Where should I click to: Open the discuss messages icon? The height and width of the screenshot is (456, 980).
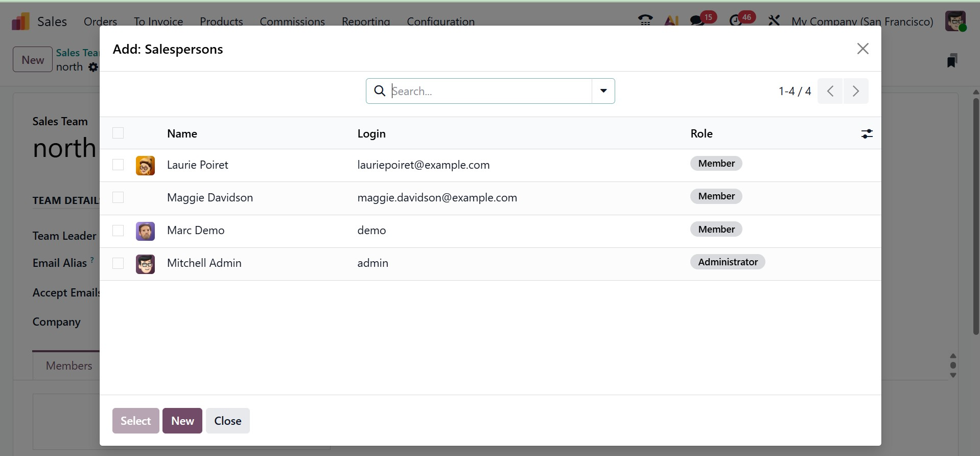point(697,21)
